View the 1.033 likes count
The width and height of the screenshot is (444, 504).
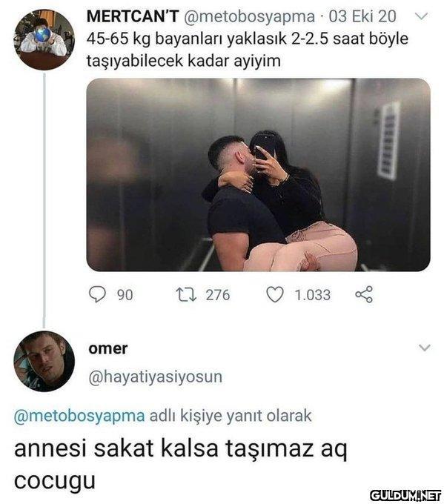click(x=313, y=295)
